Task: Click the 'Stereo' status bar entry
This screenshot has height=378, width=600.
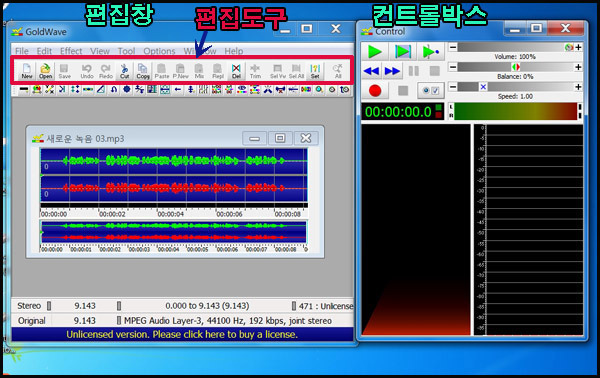Action: point(29,306)
